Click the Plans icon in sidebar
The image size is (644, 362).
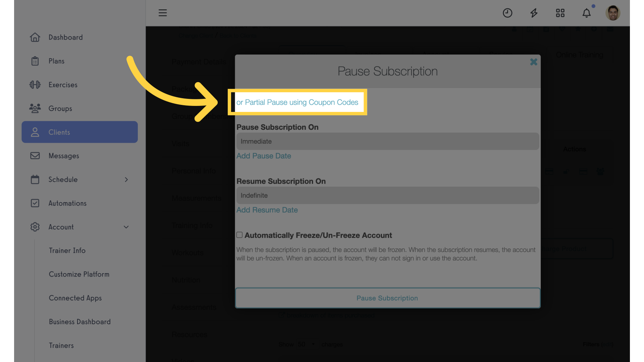tap(35, 61)
